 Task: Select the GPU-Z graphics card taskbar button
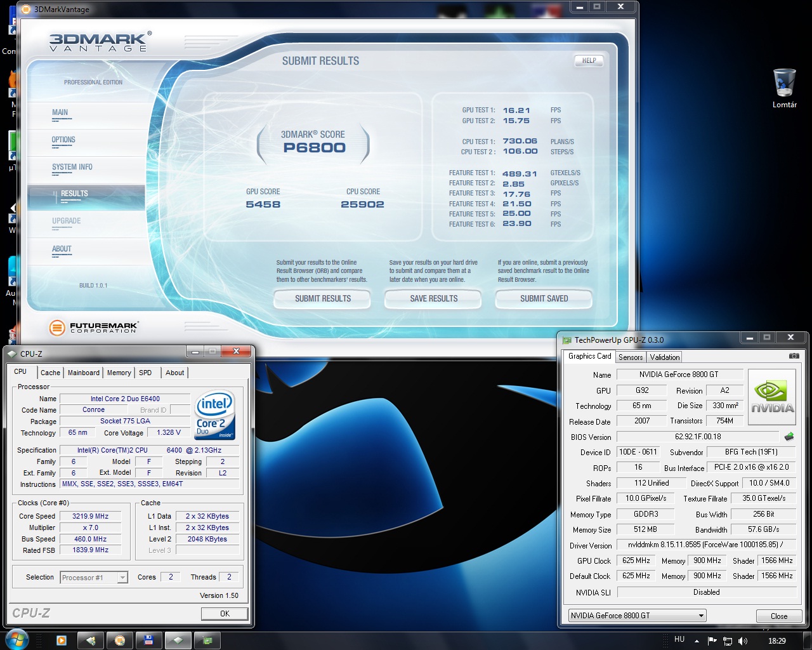(207, 640)
